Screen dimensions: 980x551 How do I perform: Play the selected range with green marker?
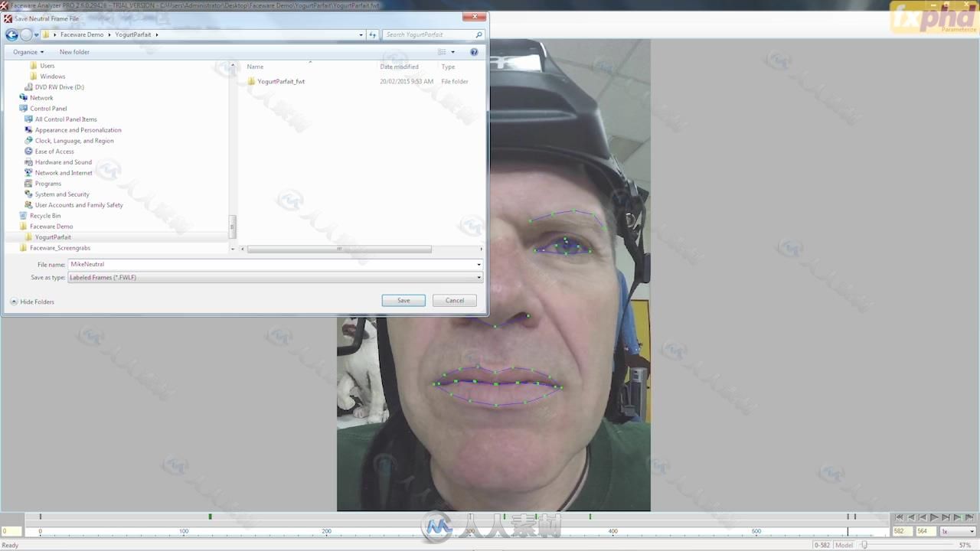(x=957, y=518)
